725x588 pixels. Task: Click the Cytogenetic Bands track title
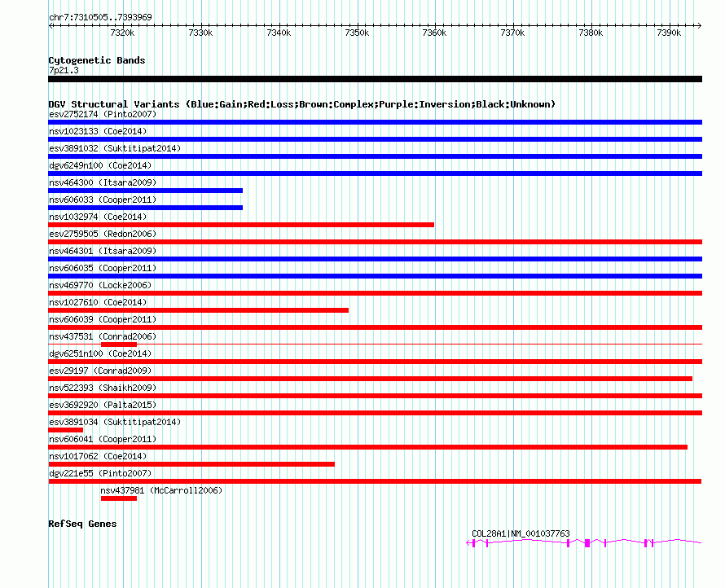[97, 60]
